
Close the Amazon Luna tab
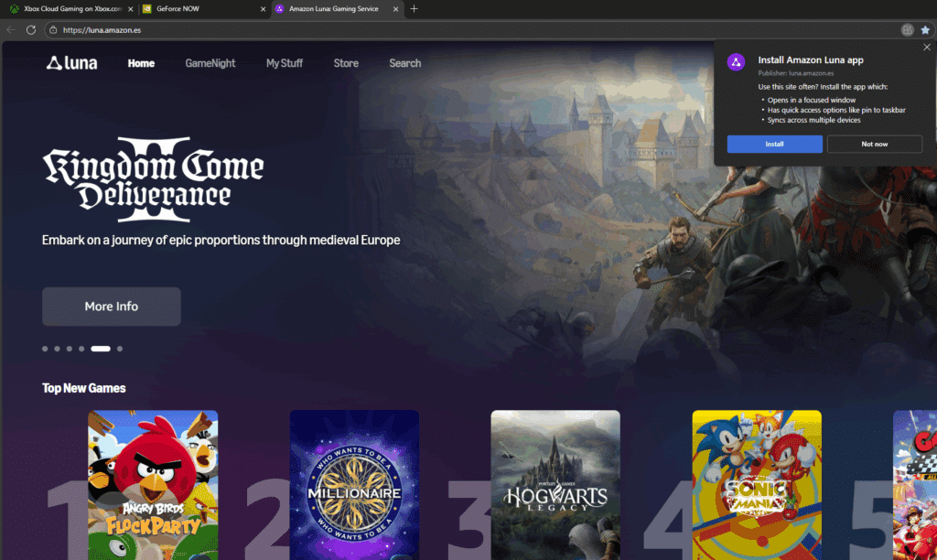[x=395, y=9]
